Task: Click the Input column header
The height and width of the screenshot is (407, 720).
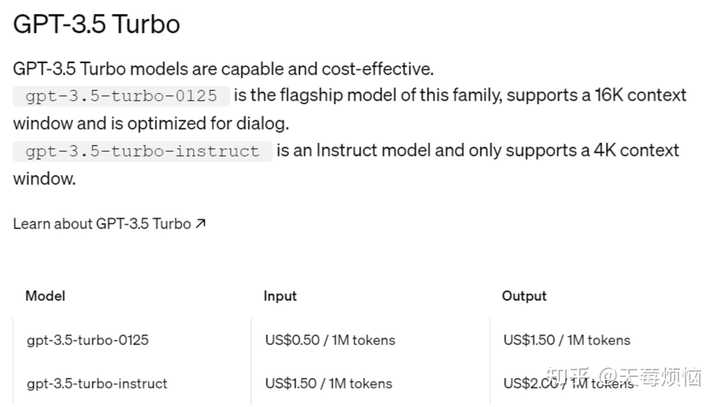Action: 280,296
